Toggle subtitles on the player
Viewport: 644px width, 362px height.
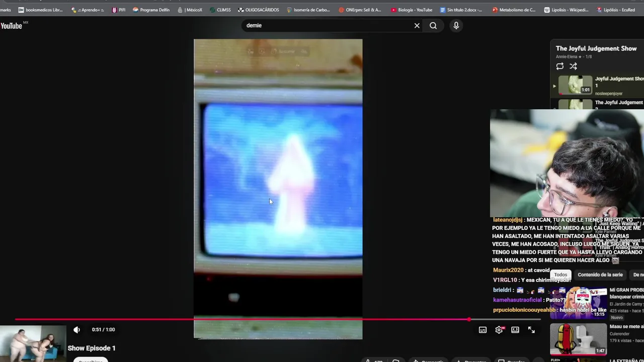tap(482, 330)
